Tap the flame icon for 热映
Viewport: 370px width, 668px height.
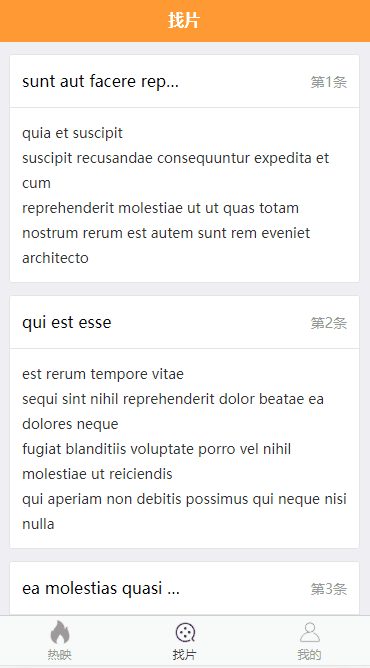(x=60, y=632)
